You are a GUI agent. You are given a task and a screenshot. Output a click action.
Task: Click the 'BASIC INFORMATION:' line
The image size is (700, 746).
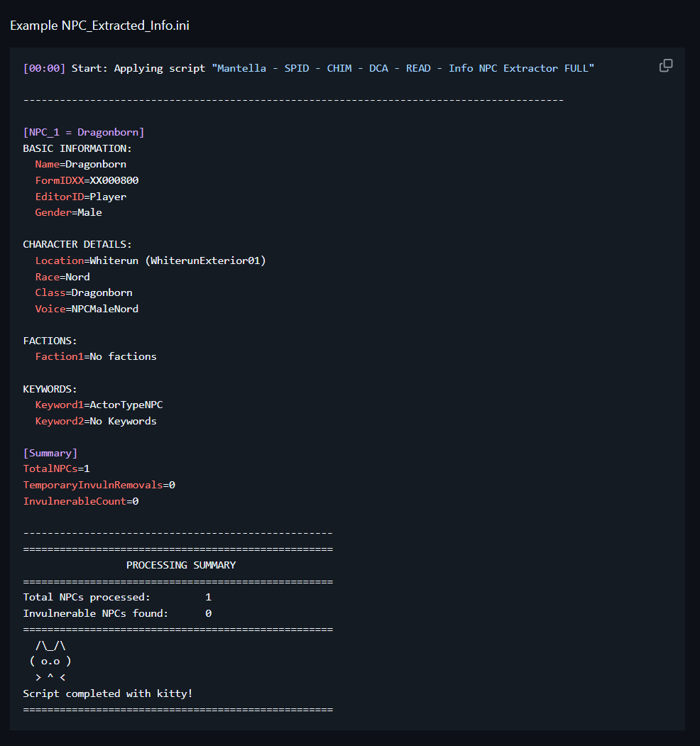pyautogui.click(x=77, y=148)
